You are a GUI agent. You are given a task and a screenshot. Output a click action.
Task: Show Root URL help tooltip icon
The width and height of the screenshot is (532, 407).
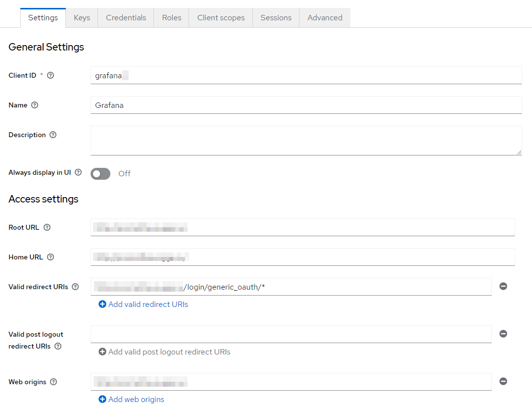47,228
